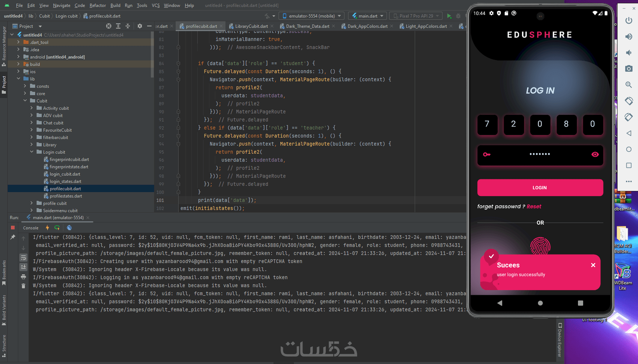
Task: Hide the Project panel with the minus icon
Action: 149,26
